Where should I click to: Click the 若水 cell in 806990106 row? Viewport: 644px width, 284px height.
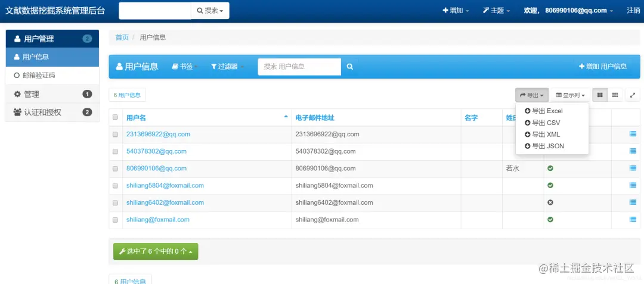pyautogui.click(x=513, y=168)
